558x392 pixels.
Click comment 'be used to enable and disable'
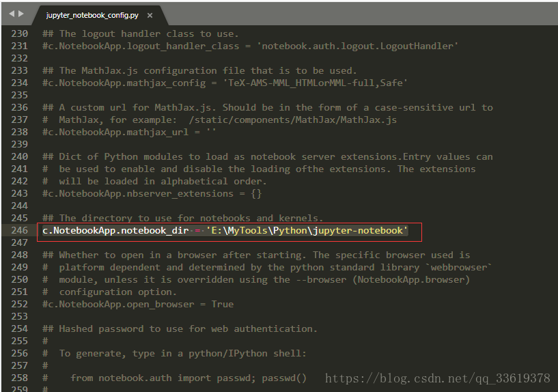pyautogui.click(x=259, y=169)
